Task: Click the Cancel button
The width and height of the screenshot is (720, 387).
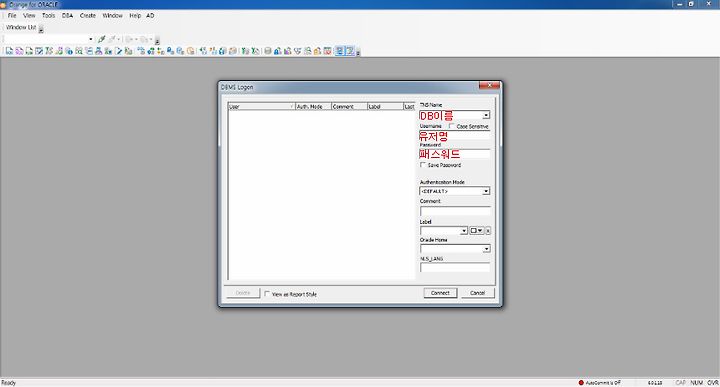Action: pyautogui.click(x=478, y=293)
